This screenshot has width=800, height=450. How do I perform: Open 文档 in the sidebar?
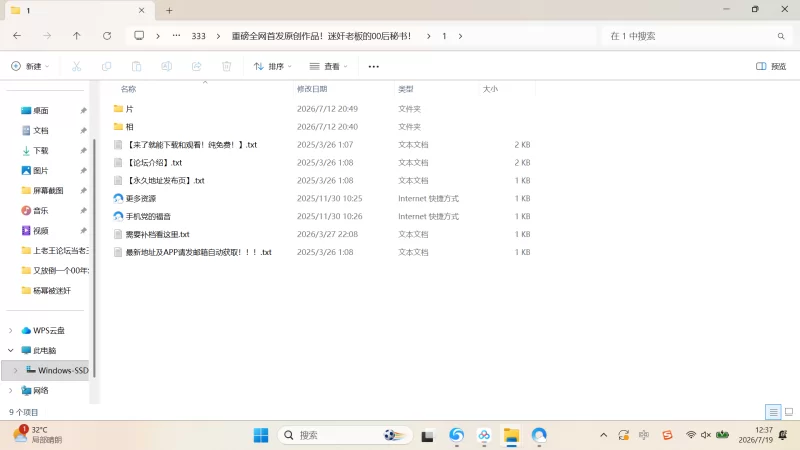pyautogui.click(x=41, y=131)
